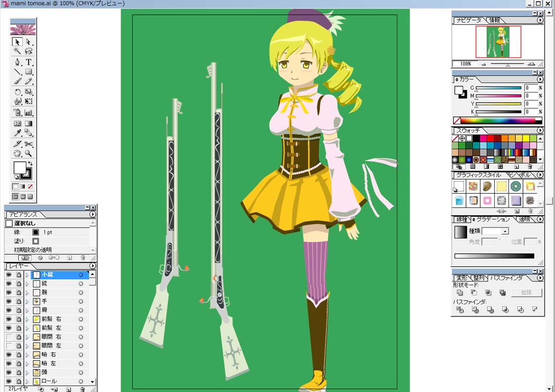The height and width of the screenshot is (392, 555).
Task: Select the Mesh tool
Action: (x=17, y=123)
